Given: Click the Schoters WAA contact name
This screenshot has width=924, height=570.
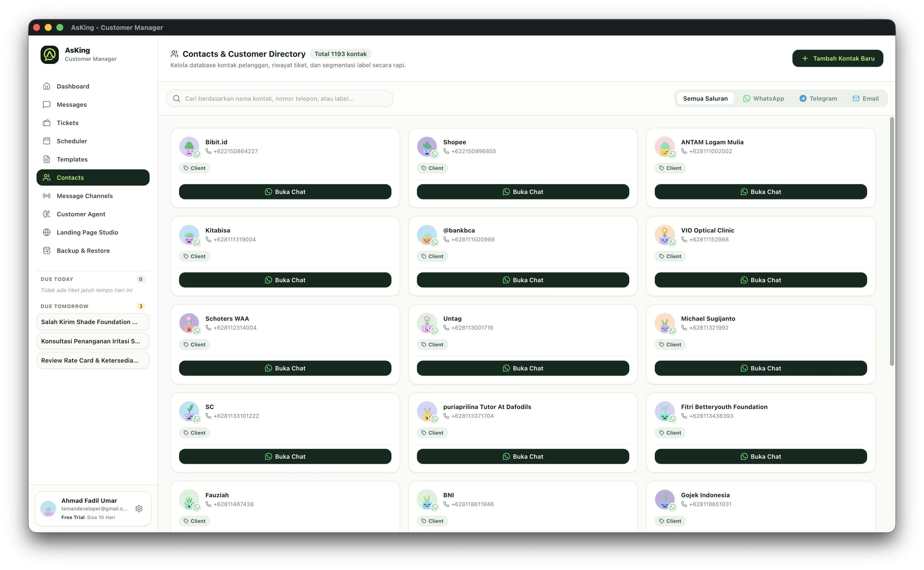Looking at the screenshot, I should pyautogui.click(x=227, y=318).
